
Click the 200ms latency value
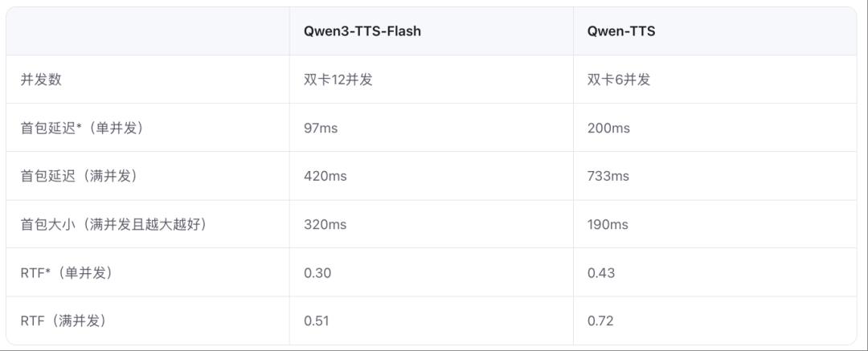pos(608,128)
